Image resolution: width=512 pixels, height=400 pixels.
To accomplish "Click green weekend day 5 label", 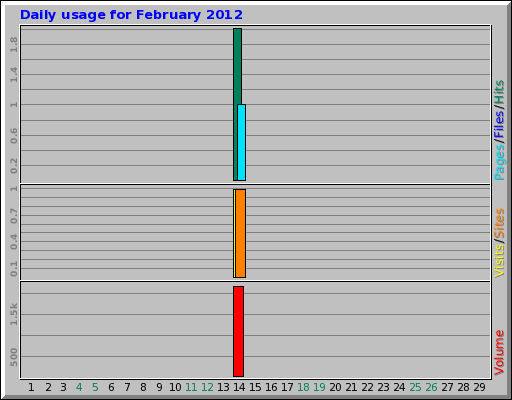I will pyautogui.click(x=95, y=387).
